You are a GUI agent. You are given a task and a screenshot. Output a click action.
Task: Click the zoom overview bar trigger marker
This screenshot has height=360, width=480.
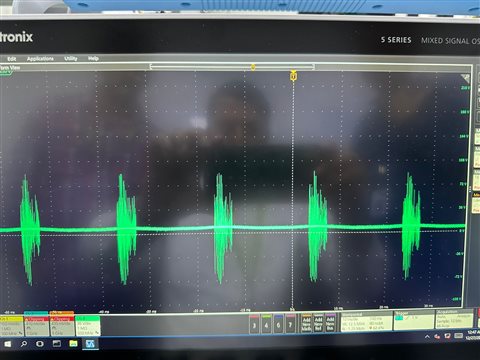click(x=253, y=67)
